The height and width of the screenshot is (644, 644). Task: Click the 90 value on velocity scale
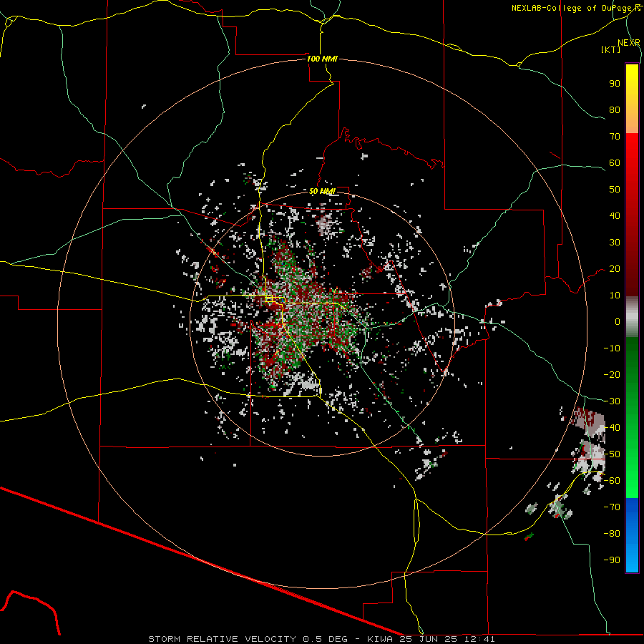(x=615, y=84)
